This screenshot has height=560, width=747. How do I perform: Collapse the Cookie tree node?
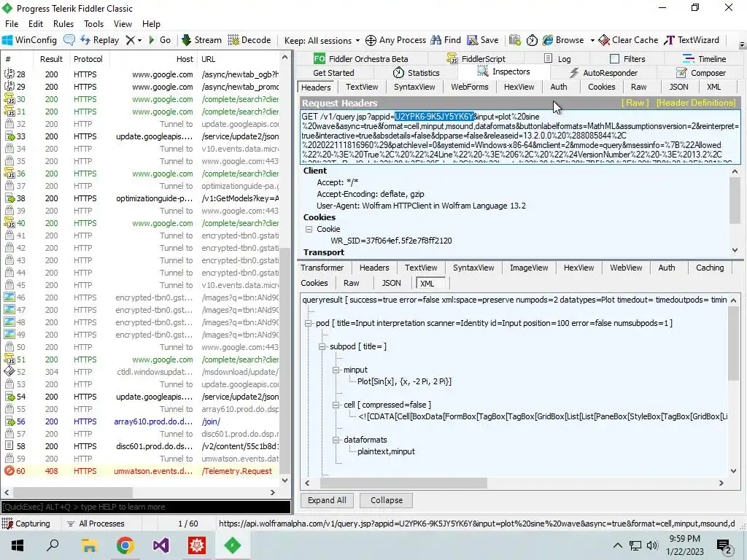coord(309,229)
